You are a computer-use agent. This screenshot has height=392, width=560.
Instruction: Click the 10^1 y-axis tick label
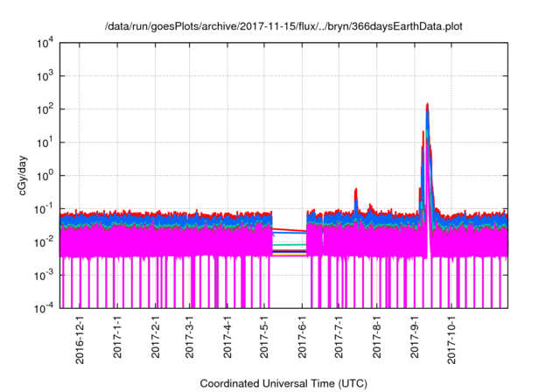pos(45,142)
